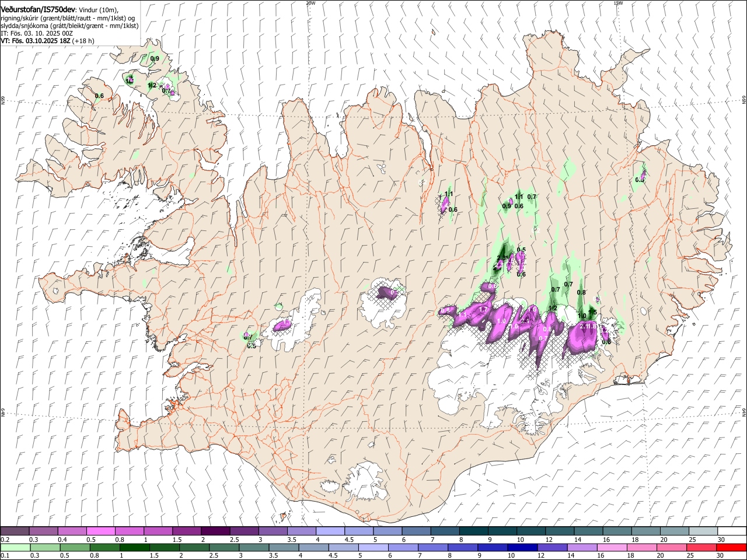This screenshot has width=747, height=560.
Task: Click the 0.8 precipitation value on the map
Action: pos(581,293)
